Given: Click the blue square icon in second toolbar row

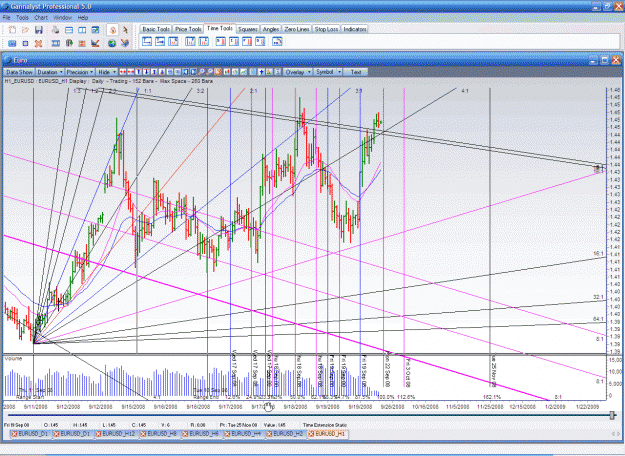Looking at the screenshot, I should click(x=25, y=43).
